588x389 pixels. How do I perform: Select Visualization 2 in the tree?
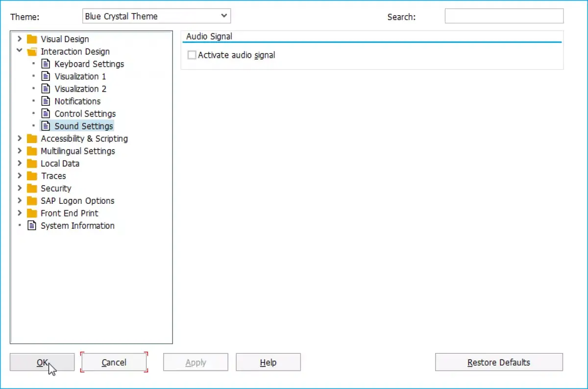pos(80,89)
